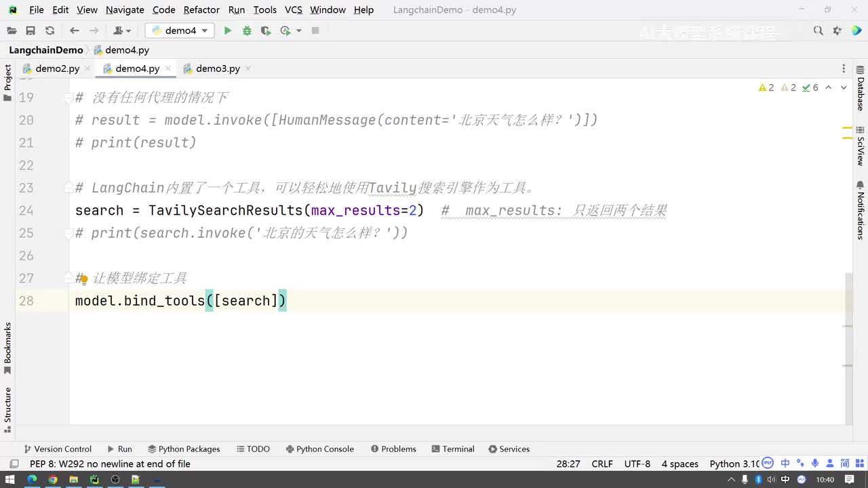
Task: Open the Code menu
Action: pyautogui.click(x=164, y=9)
